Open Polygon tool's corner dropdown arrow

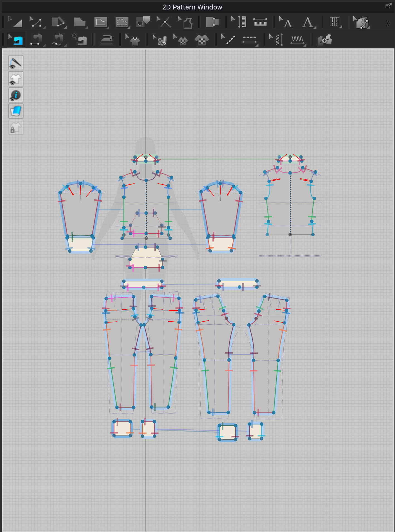coord(87,27)
